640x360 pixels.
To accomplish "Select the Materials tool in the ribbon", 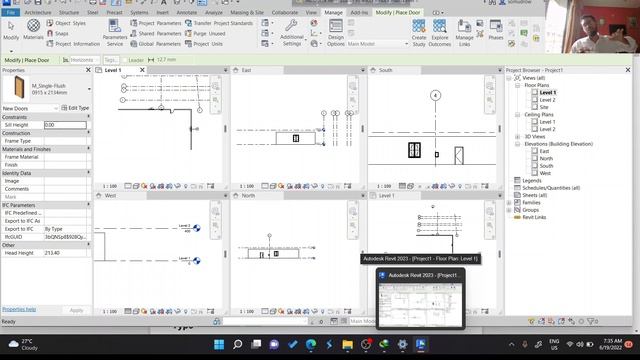I will (x=33, y=29).
